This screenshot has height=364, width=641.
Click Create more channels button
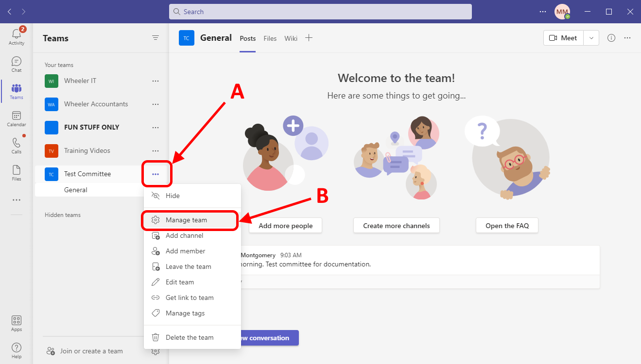tap(397, 226)
